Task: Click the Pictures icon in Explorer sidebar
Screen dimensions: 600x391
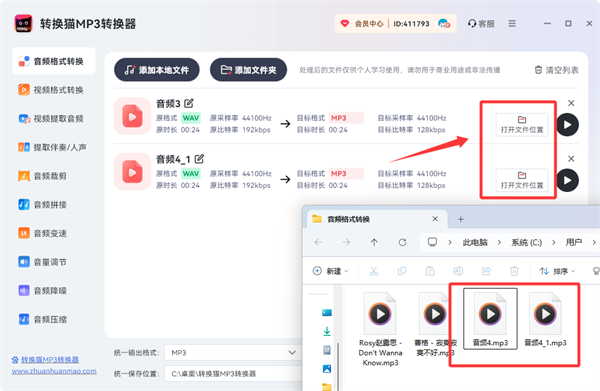Action: pyautogui.click(x=327, y=369)
